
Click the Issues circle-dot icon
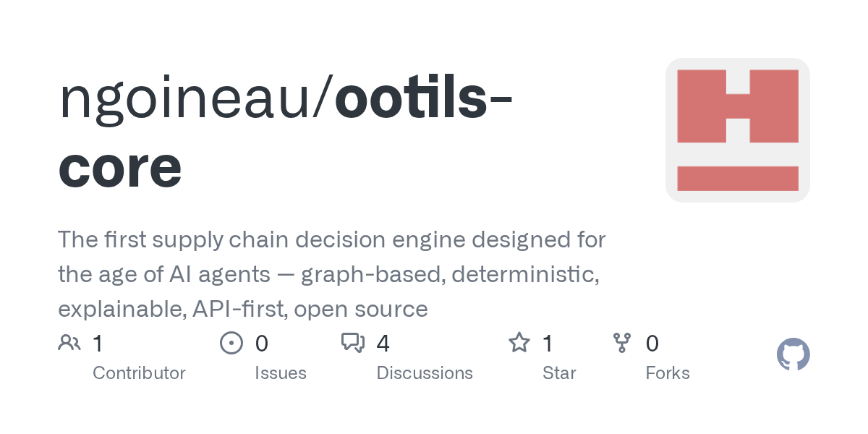click(x=231, y=343)
